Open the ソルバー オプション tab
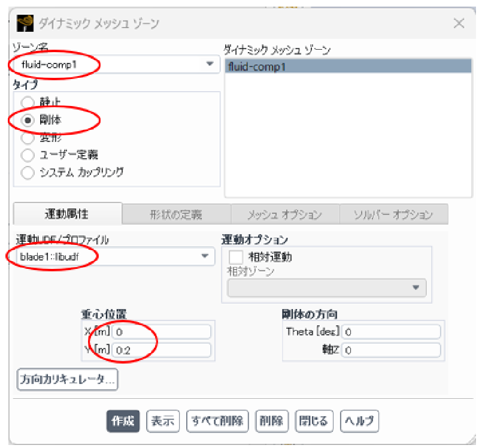The image size is (479, 448). coord(393,214)
